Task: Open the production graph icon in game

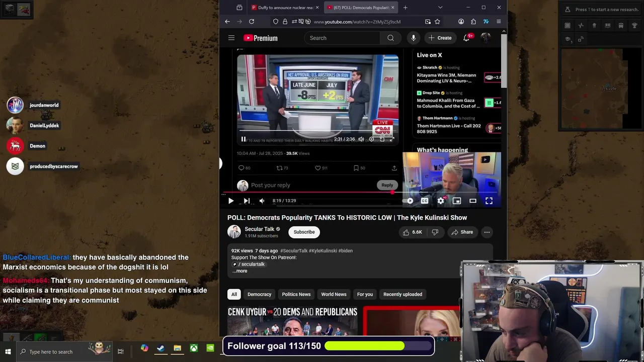Action: (581, 26)
